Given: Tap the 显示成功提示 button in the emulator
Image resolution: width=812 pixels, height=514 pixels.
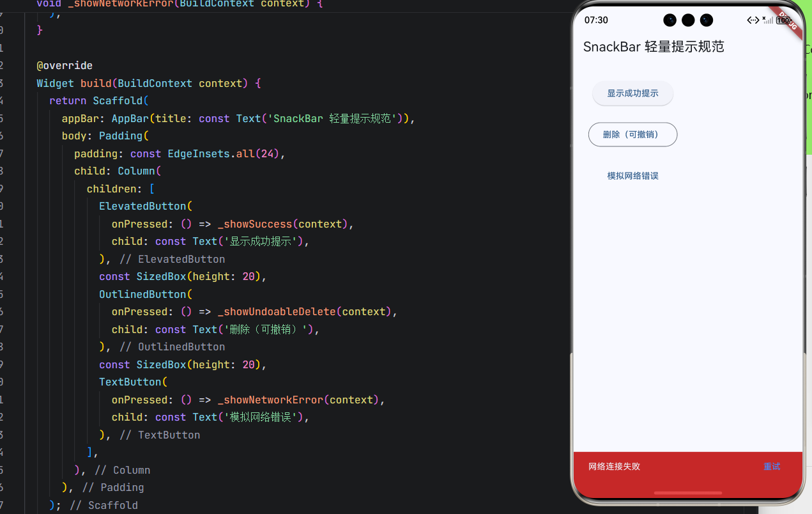Looking at the screenshot, I should click(632, 93).
